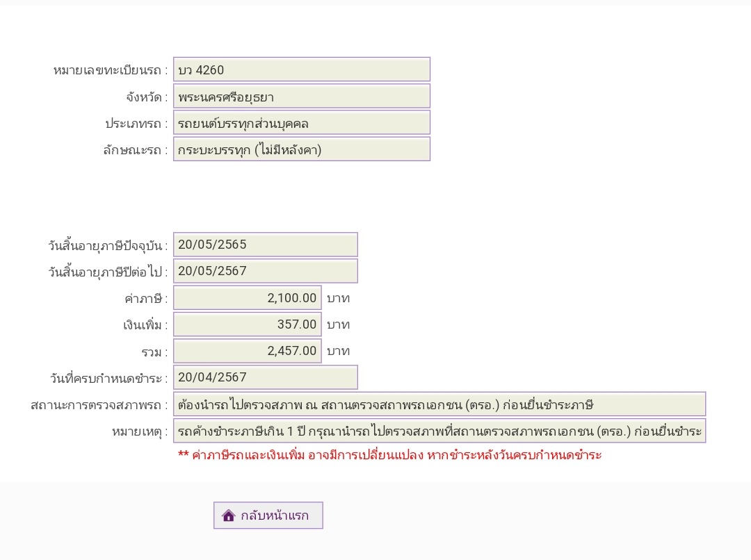The image size is (751, 560).
Task: Click the label วันสิ้นอายุภาษีปีต่อไป
Action: [x=108, y=272]
